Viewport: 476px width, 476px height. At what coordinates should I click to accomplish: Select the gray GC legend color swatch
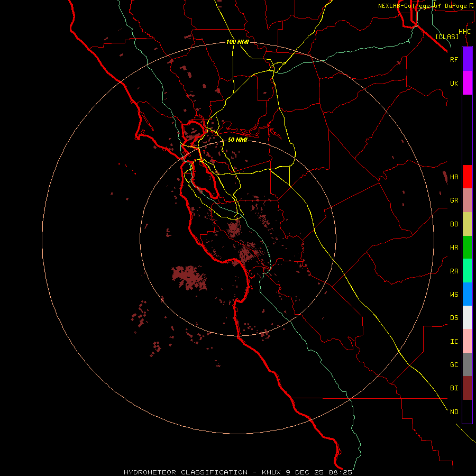467,364
